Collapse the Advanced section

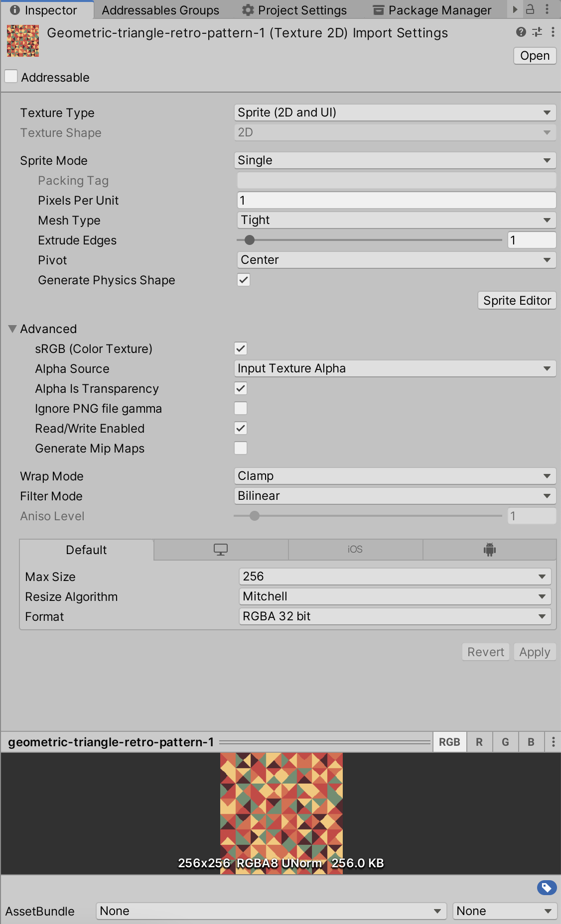tap(12, 329)
